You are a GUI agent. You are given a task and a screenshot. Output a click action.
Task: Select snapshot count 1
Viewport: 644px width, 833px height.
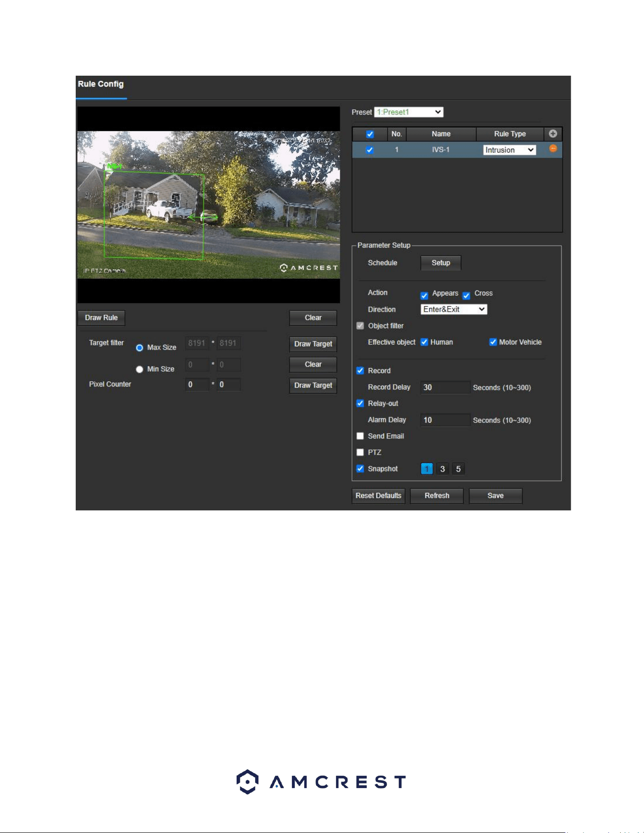pos(426,469)
